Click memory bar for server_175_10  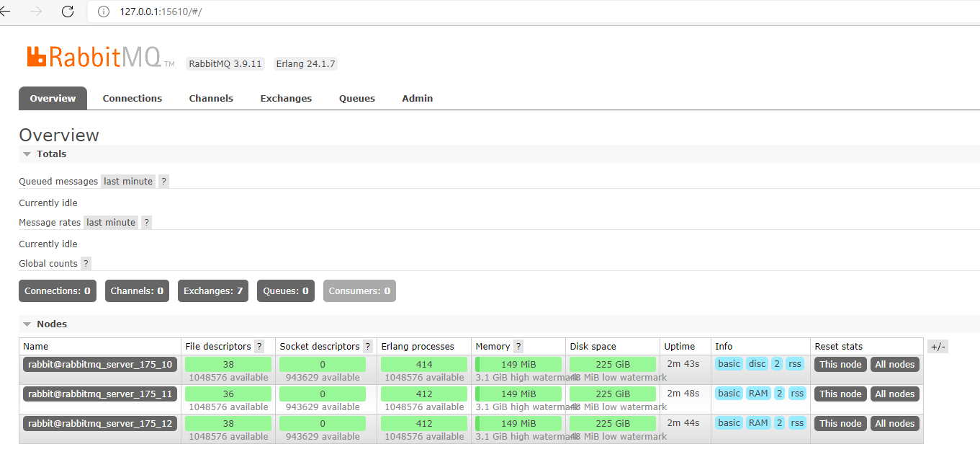coord(518,365)
